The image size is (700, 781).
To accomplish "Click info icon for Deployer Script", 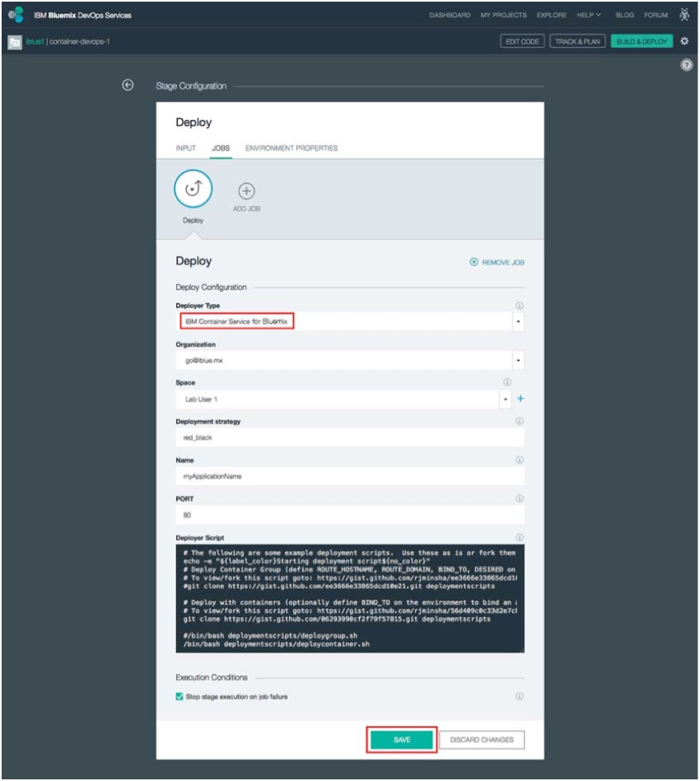I will (x=520, y=537).
